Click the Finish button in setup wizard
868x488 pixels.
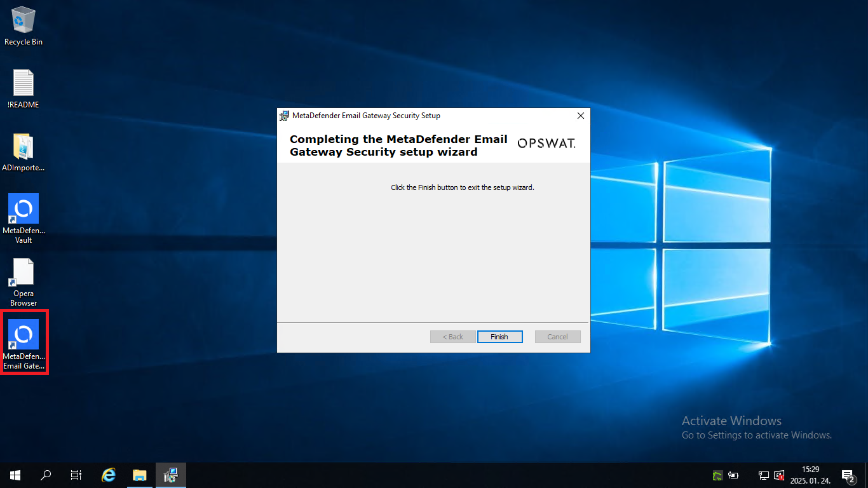(499, 337)
